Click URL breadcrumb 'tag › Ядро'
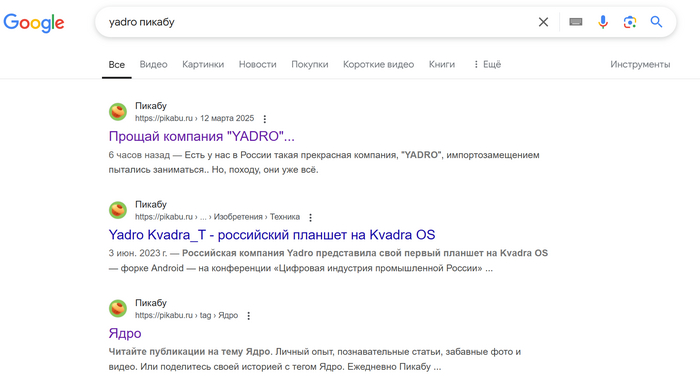This screenshot has width=700, height=381. (x=219, y=315)
